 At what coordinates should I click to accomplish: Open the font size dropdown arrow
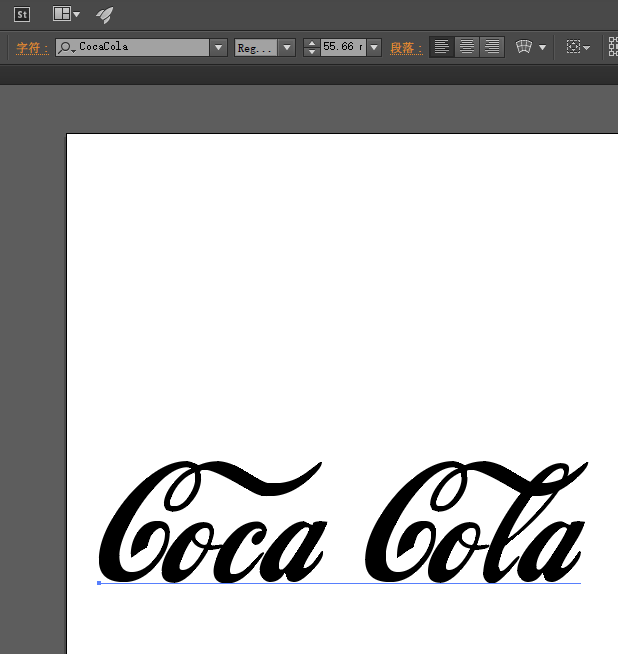(374, 47)
